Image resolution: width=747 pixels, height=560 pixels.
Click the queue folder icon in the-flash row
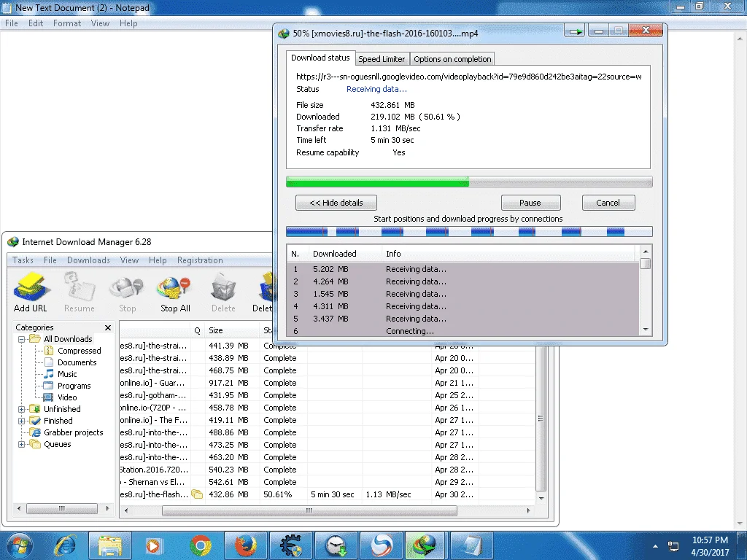click(x=197, y=494)
